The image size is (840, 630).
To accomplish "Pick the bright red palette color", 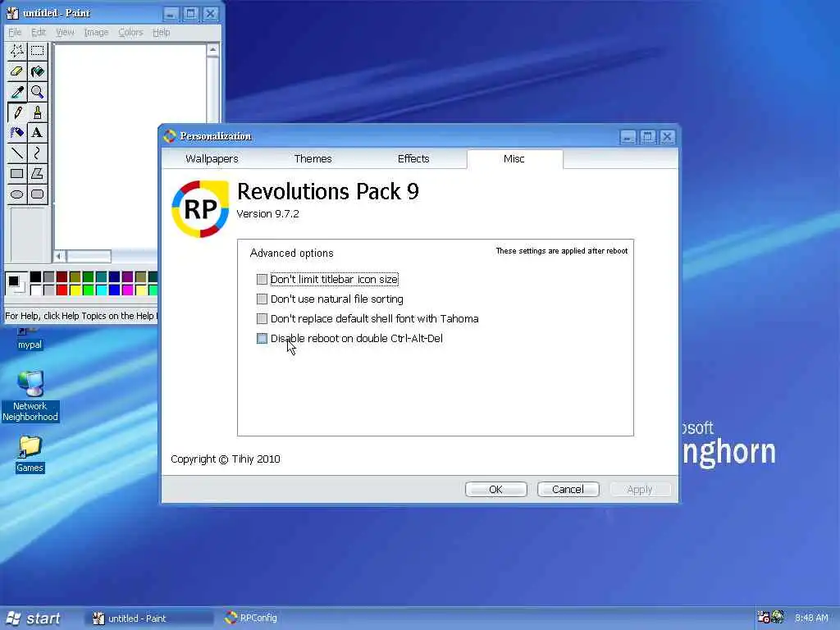I will tap(62, 290).
